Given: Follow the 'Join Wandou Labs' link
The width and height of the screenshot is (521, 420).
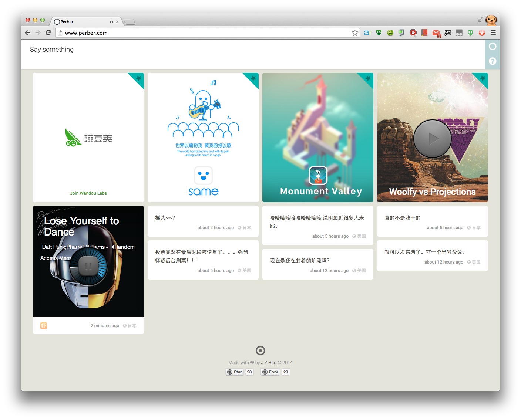Looking at the screenshot, I should tap(88, 193).
